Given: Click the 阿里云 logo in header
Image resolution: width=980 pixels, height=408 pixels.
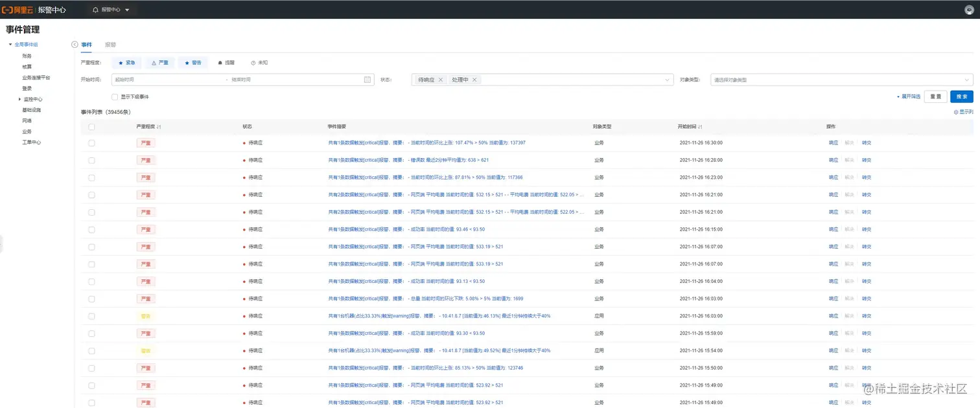Looking at the screenshot, I should pyautogui.click(x=17, y=10).
